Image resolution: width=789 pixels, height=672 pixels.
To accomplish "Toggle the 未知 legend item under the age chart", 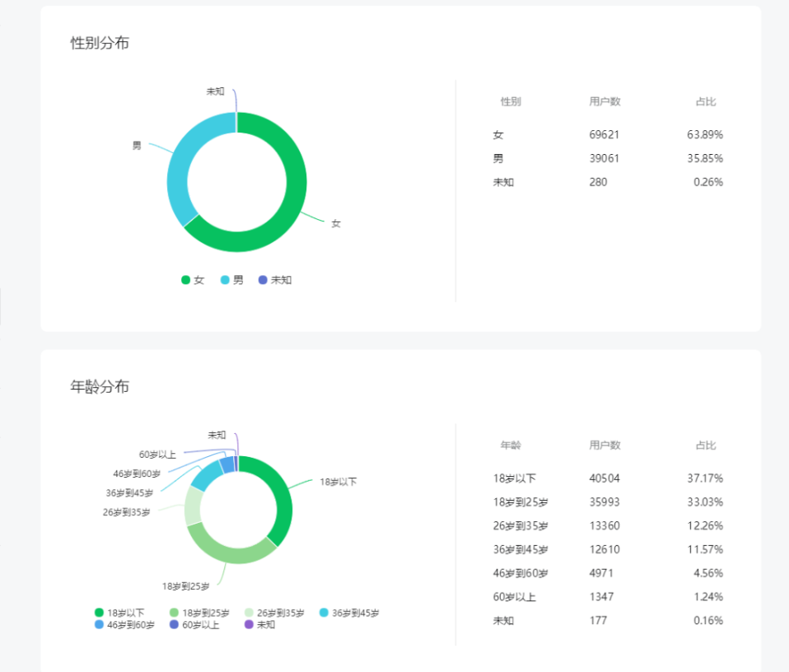I will pyautogui.click(x=259, y=625).
